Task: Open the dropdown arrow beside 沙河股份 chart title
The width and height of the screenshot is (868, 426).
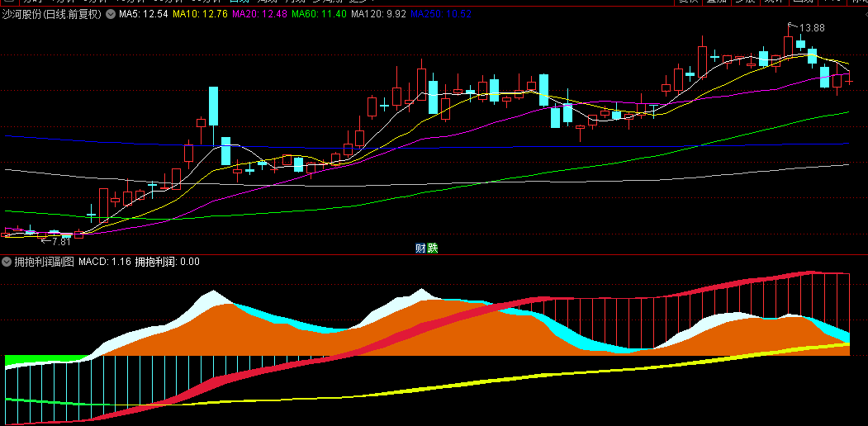Action: pos(110,14)
